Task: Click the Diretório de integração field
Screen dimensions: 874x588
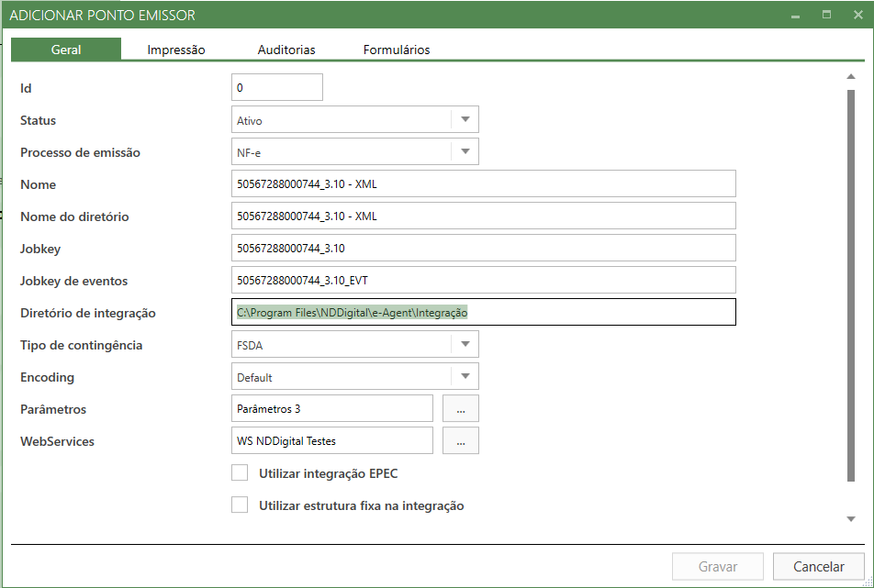Action: (484, 313)
